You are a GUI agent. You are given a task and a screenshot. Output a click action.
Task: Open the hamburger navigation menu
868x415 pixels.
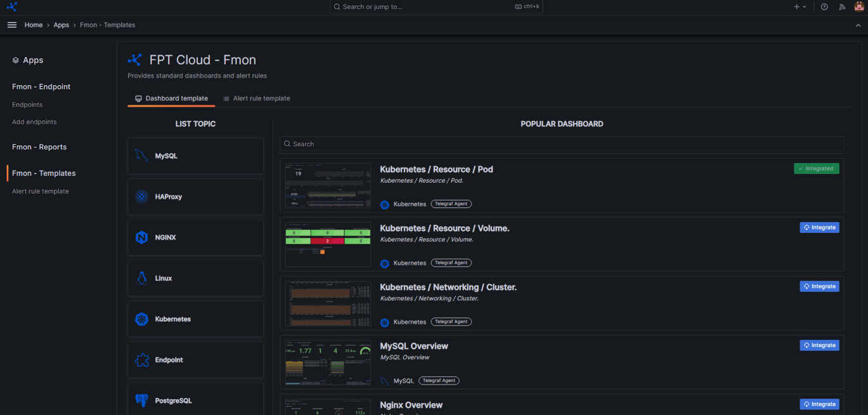(x=12, y=25)
